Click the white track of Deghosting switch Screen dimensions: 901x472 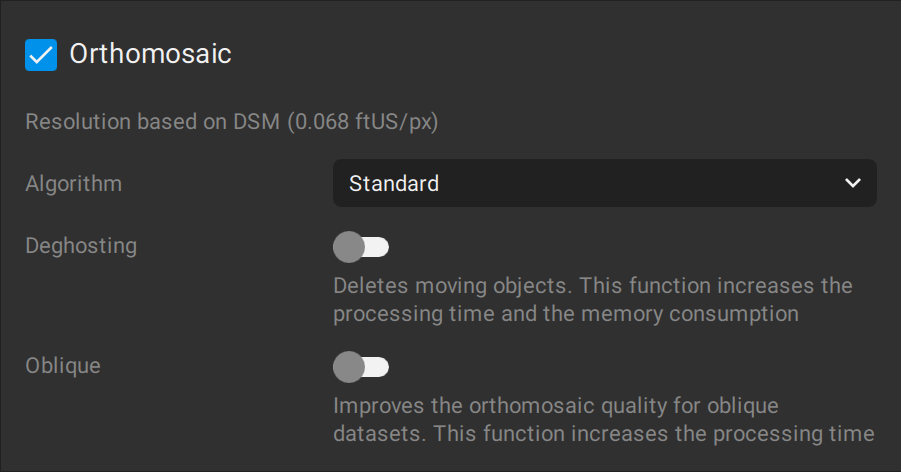pyautogui.click(x=377, y=246)
